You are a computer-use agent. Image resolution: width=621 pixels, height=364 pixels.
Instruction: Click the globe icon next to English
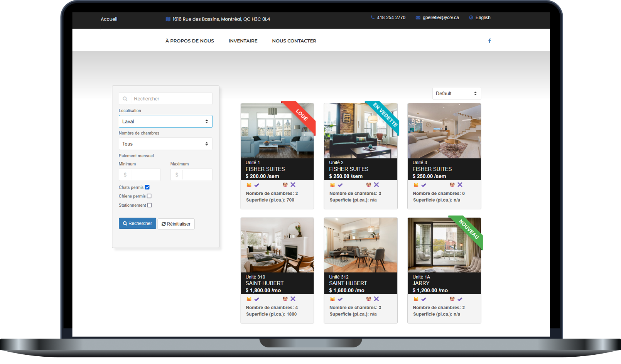coord(471,18)
